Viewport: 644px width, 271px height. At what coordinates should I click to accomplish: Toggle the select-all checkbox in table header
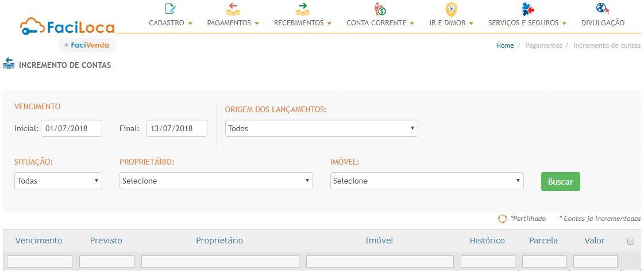click(x=630, y=241)
